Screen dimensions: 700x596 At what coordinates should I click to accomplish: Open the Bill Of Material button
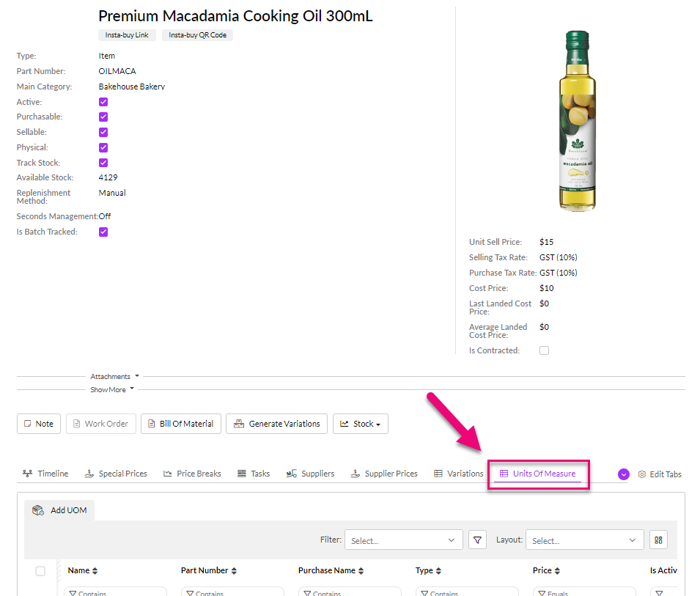tap(180, 424)
